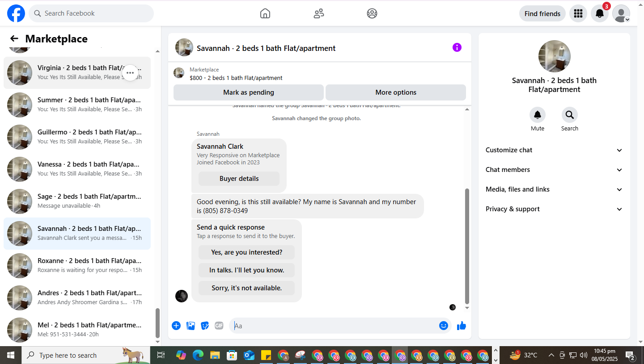Open Task View on the taskbar
Image resolution: width=644 pixels, height=364 pixels.
pyautogui.click(x=161, y=355)
